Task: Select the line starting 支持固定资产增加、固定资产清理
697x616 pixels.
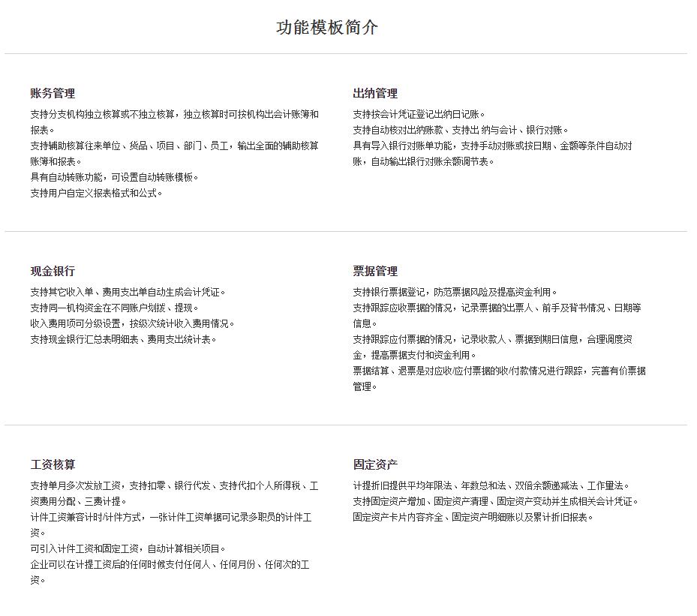Action: pyautogui.click(x=495, y=502)
